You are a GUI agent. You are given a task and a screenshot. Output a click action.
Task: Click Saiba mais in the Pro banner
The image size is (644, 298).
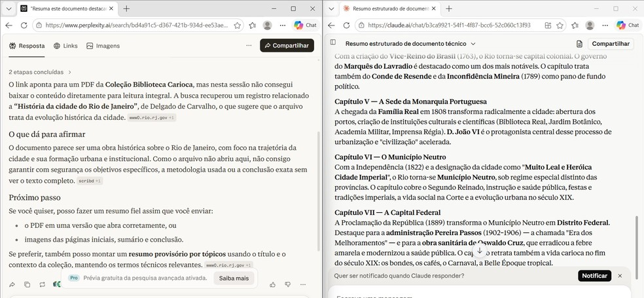tap(234, 278)
